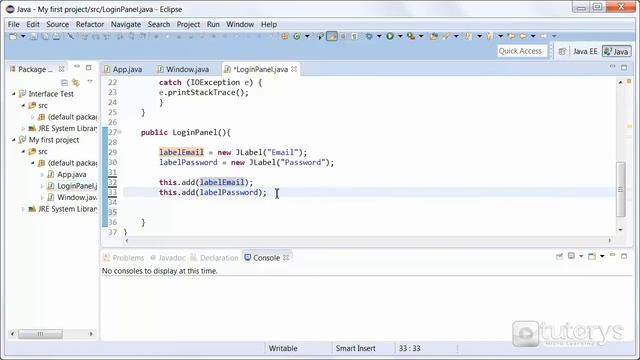This screenshot has height=360, width=640.
Task: Minimize the Package Explorer panel
Action: coord(77,67)
